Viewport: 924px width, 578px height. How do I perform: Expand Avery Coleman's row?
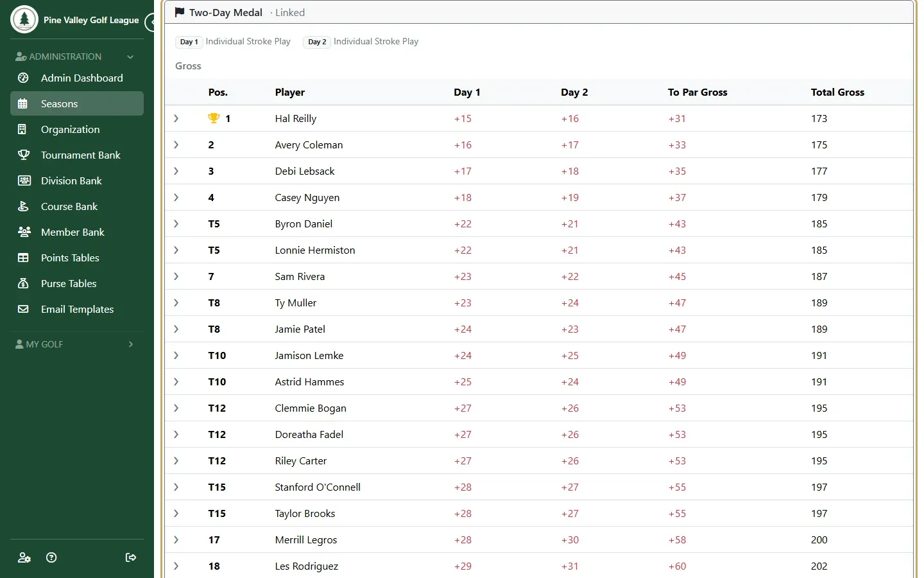coord(176,144)
